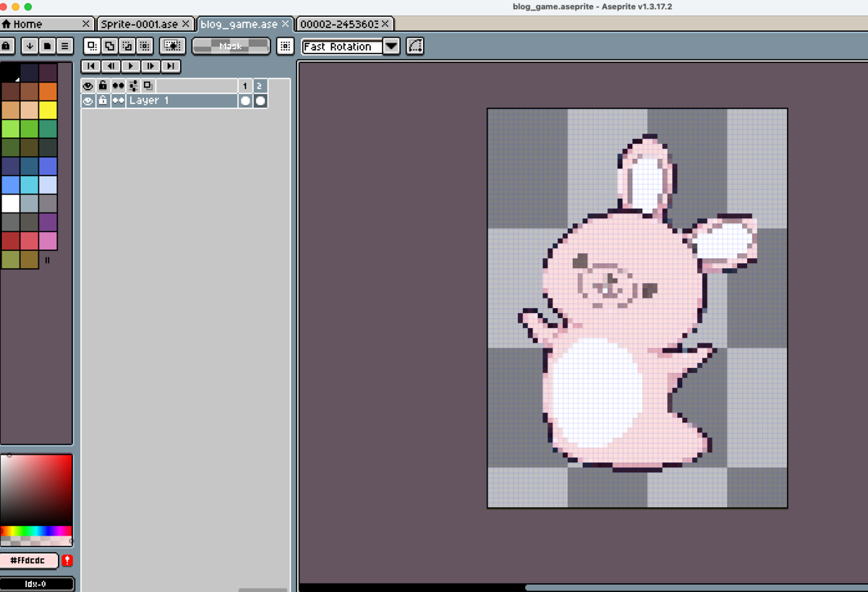Select frame 2 header
Image resolution: width=868 pixels, height=592 pixels.
pos(260,86)
